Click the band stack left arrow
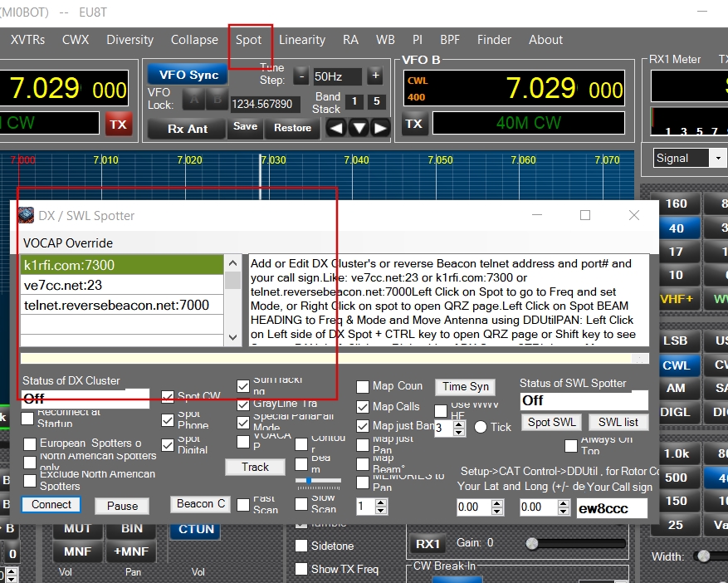 [335, 128]
